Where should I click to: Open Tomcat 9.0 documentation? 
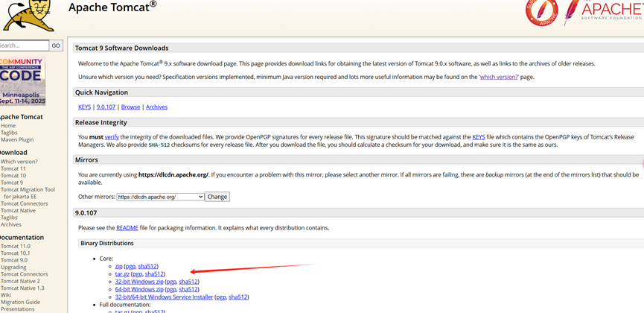coord(14,260)
